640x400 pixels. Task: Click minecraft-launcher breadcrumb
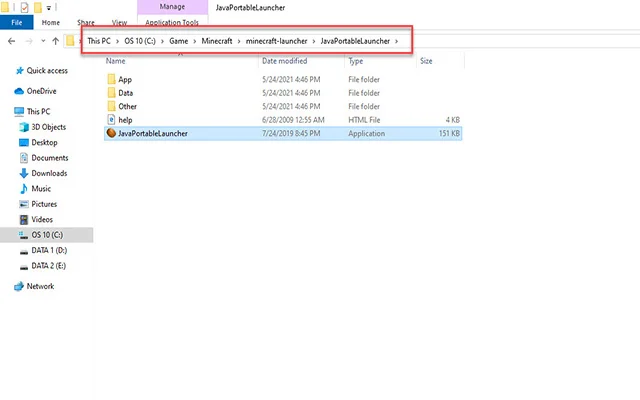click(276, 41)
